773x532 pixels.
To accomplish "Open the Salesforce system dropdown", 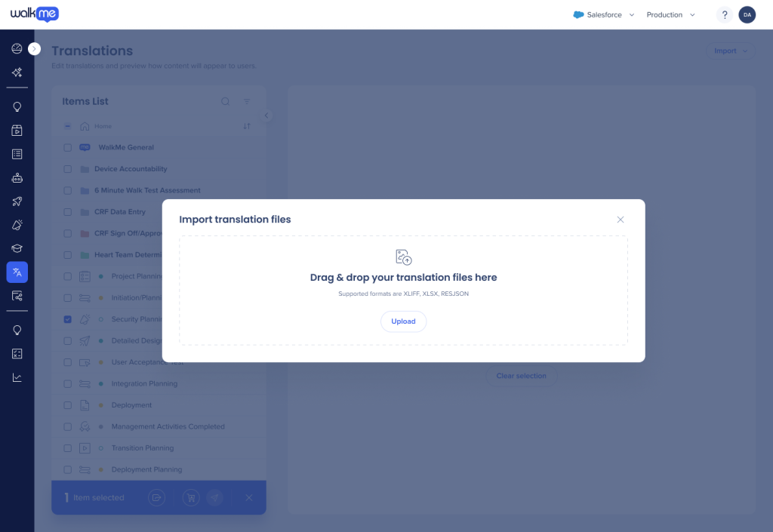I will coord(604,15).
